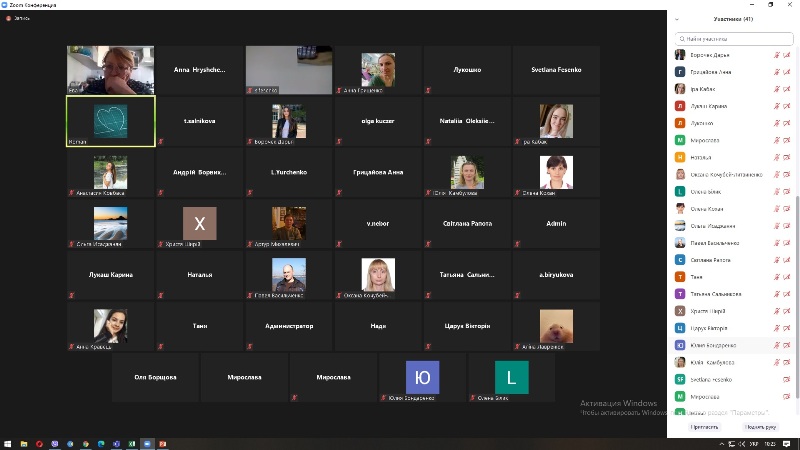Click the camera-off icon beside Грицайова Анна
Image resolution: width=800 pixels, height=450 pixels.
coord(787,72)
